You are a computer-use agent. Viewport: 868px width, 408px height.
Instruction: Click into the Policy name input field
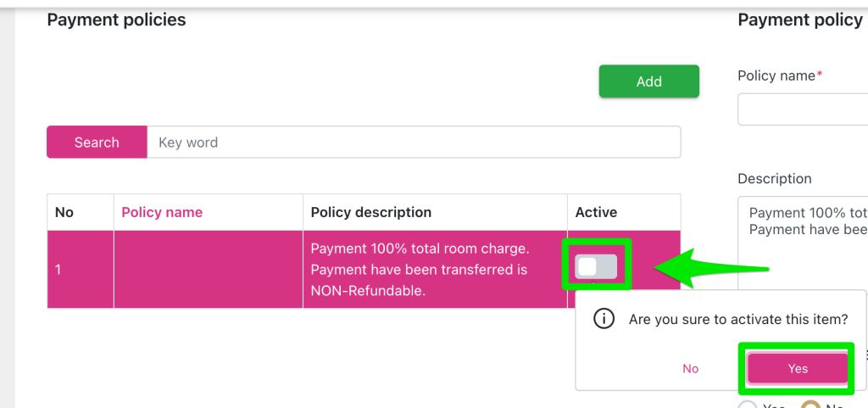point(804,109)
